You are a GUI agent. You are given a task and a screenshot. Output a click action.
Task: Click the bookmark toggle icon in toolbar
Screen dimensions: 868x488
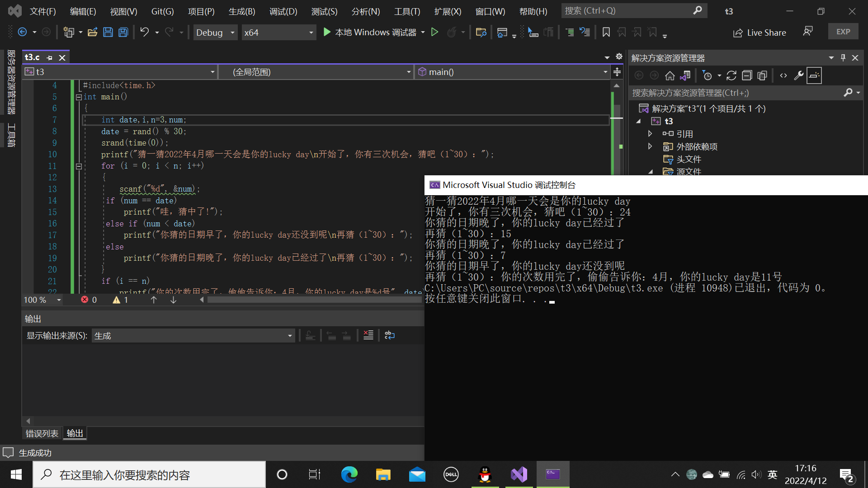[x=606, y=32]
